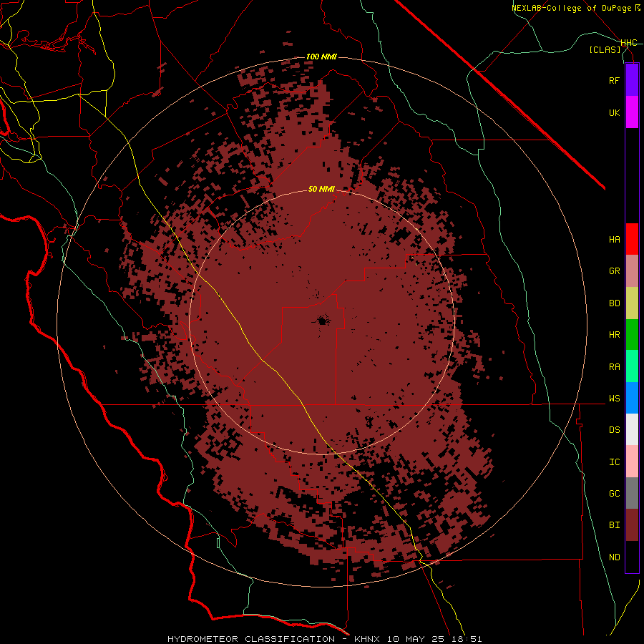Image resolution: width=644 pixels, height=644 pixels.
Task: Pick the HR green legend swatch
Action: click(x=632, y=335)
